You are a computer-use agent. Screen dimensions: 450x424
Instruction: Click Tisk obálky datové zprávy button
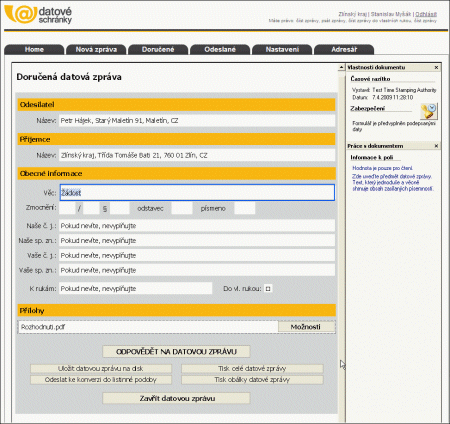point(252,379)
